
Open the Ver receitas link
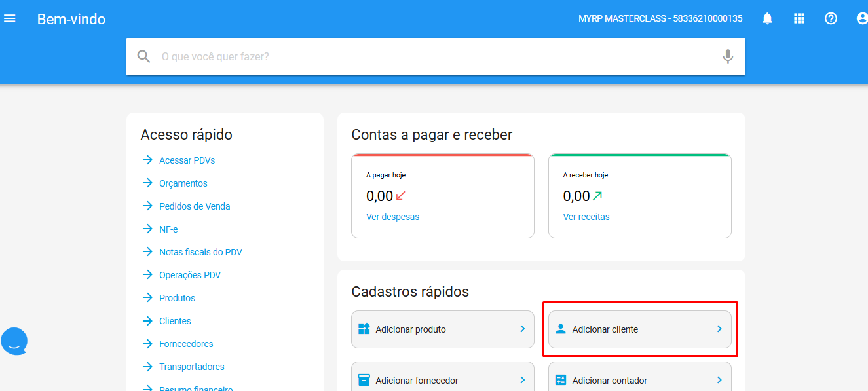pyautogui.click(x=586, y=217)
